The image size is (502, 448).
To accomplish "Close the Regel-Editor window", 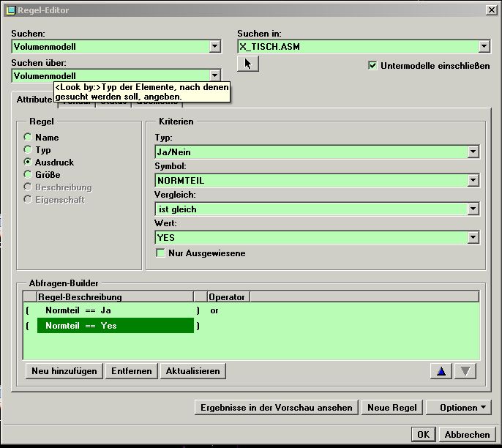I will (x=490, y=9).
